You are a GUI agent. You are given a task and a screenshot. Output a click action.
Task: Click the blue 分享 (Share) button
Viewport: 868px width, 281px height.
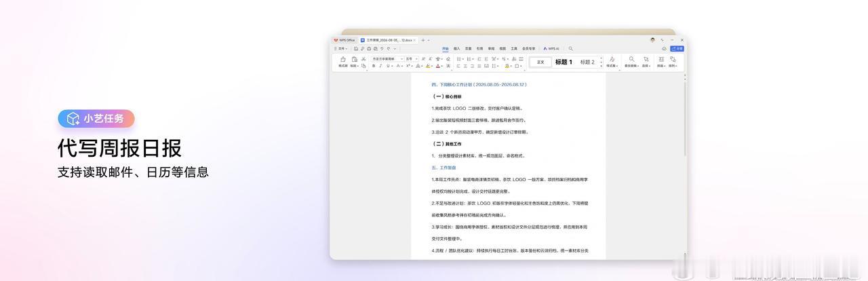pyautogui.click(x=677, y=49)
